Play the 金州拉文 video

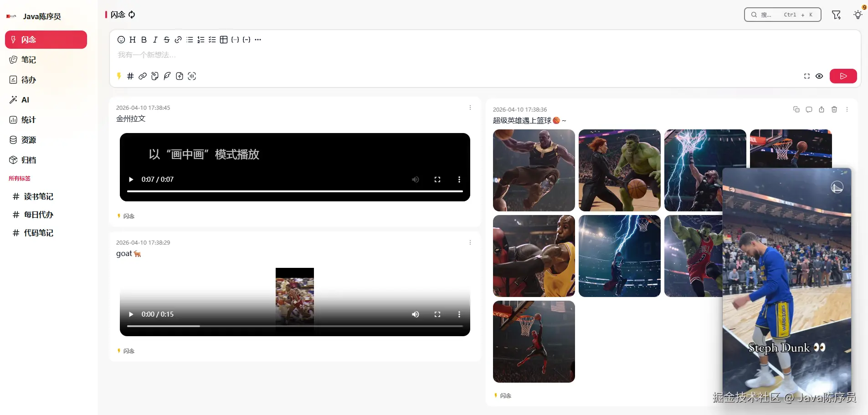click(131, 179)
